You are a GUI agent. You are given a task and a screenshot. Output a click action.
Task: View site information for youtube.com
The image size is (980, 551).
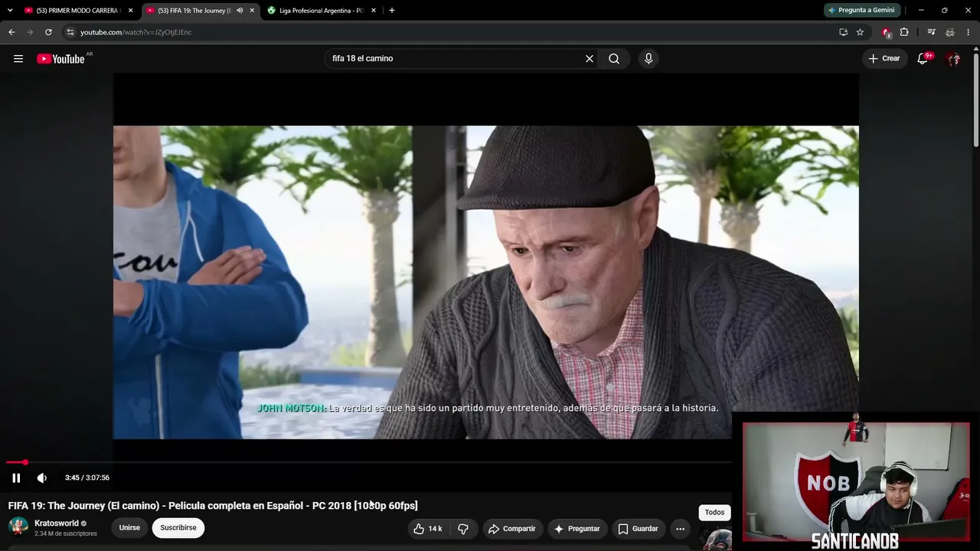click(x=70, y=32)
